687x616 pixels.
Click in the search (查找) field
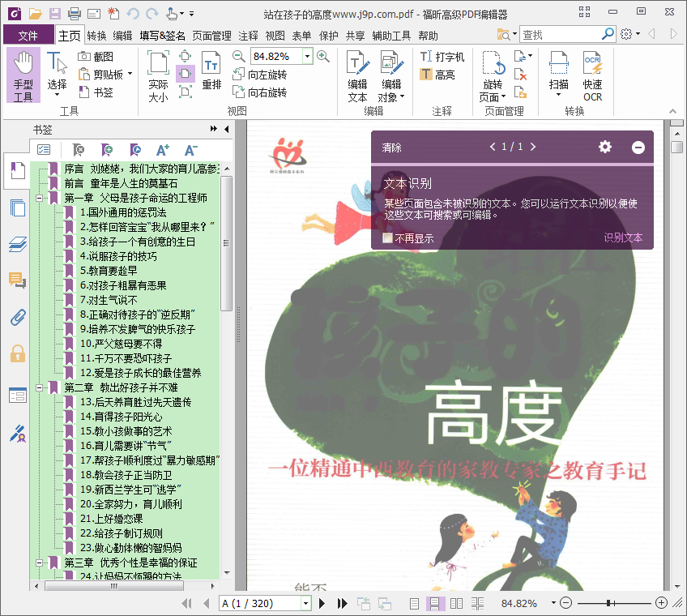point(560,34)
